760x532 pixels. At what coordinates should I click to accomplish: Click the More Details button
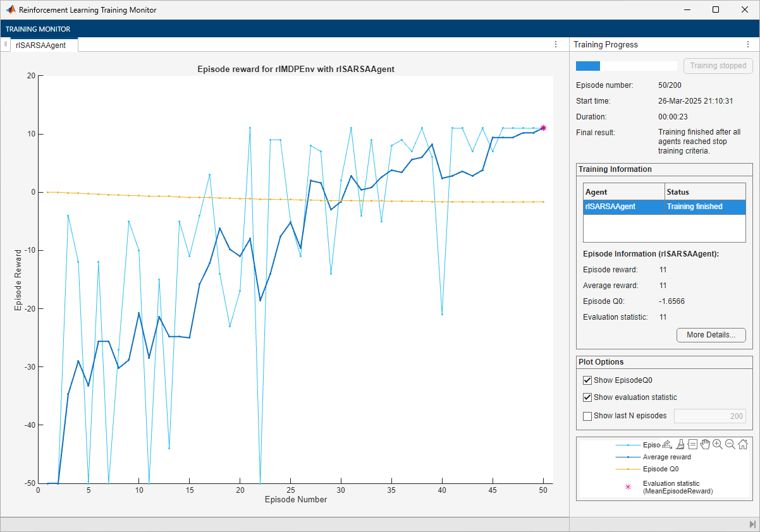(711, 335)
